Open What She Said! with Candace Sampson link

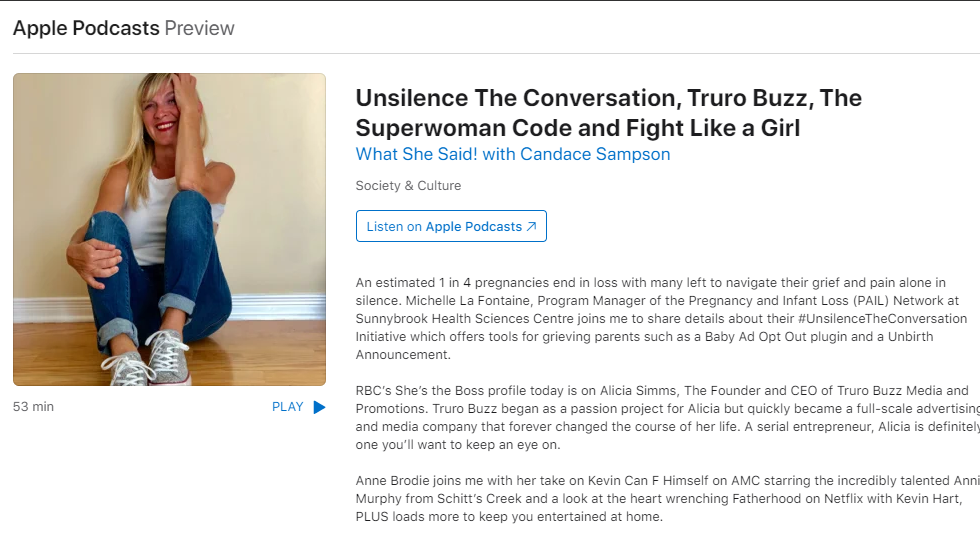[513, 154]
